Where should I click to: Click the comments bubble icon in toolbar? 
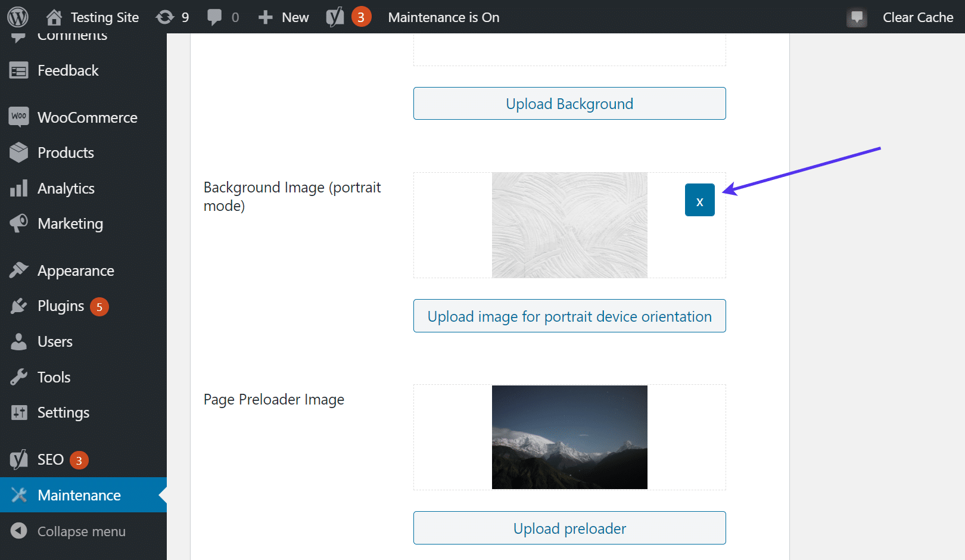click(x=214, y=17)
